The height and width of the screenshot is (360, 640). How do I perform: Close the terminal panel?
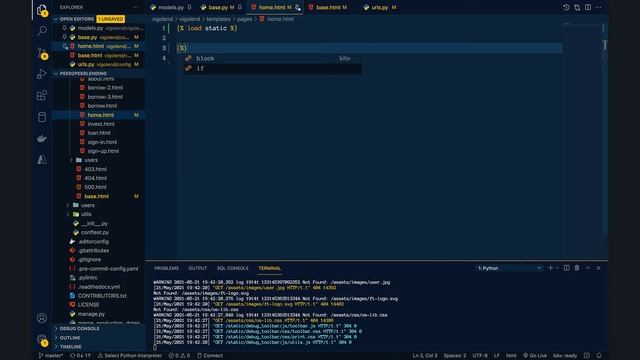click(598, 268)
